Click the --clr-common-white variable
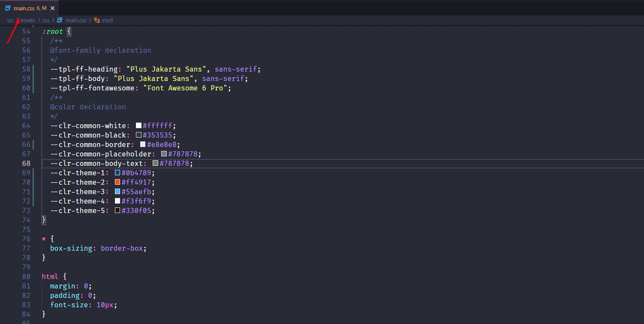The image size is (644, 324). (x=88, y=126)
